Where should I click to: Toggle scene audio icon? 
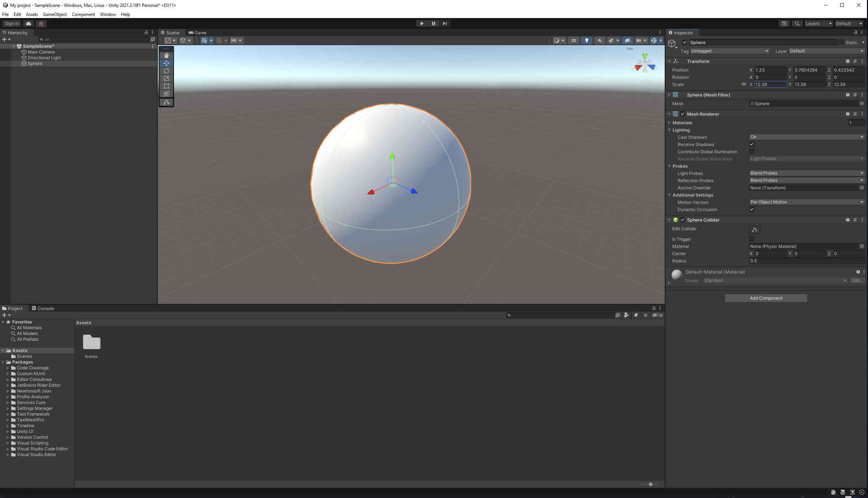[x=599, y=40]
